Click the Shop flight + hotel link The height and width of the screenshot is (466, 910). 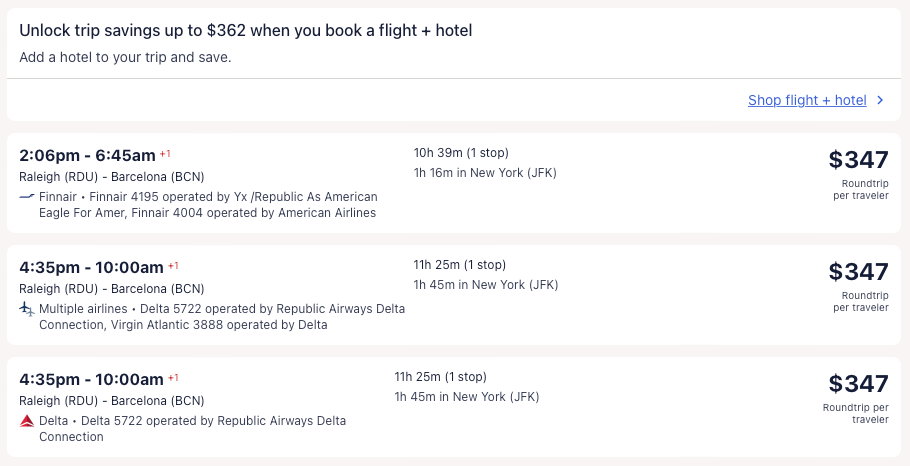pos(806,100)
